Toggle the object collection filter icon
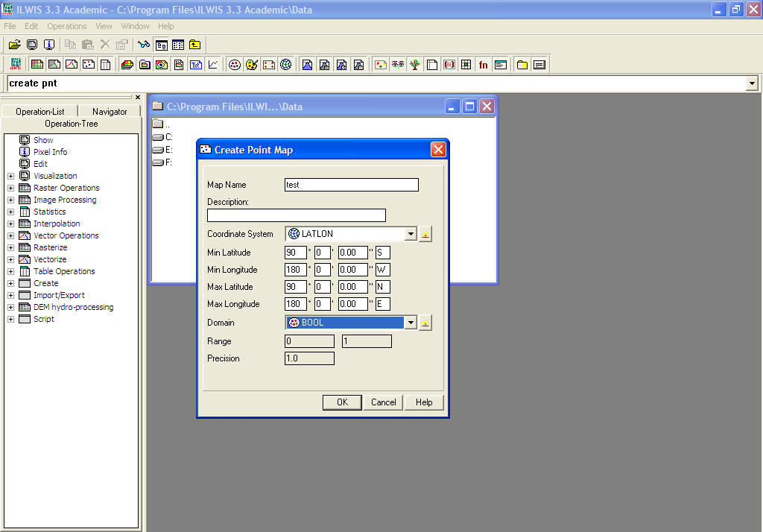Image resolution: width=763 pixels, height=532 pixels. (x=145, y=64)
